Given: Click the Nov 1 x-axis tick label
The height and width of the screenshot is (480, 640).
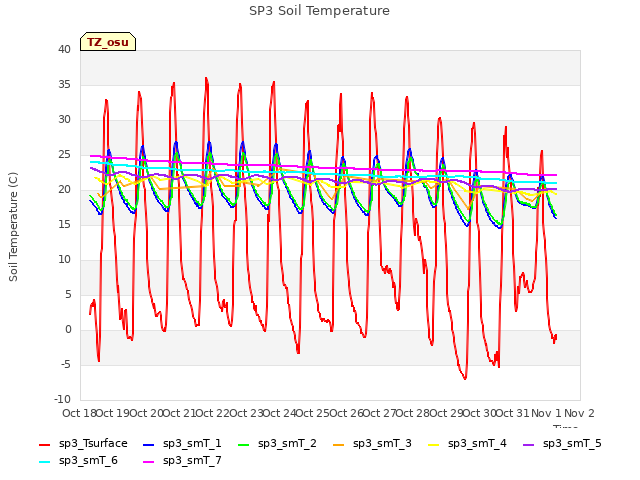Looking at the screenshot, I should 546,413.
